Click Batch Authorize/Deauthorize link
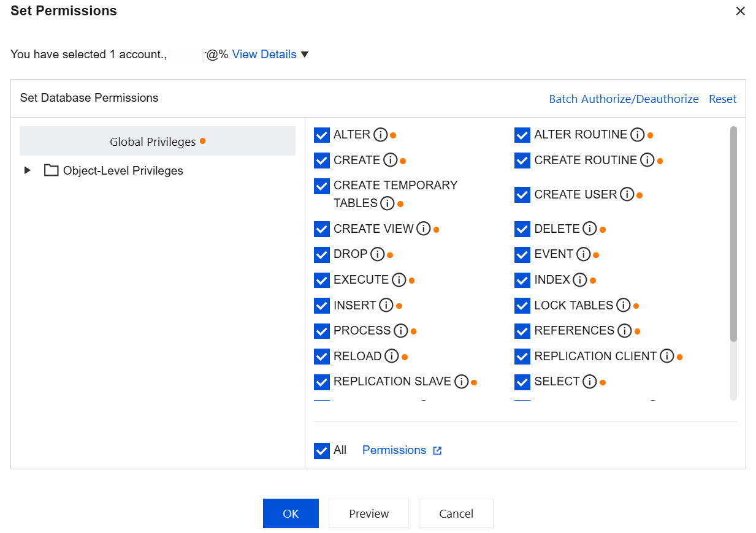The image size is (756, 533). pos(624,99)
